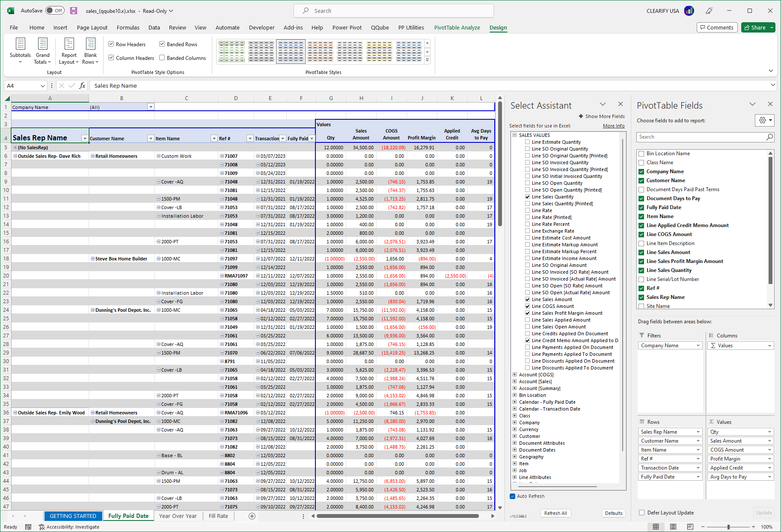Open the Report Layout options
This screenshot has width=781, height=532.
click(x=68, y=51)
